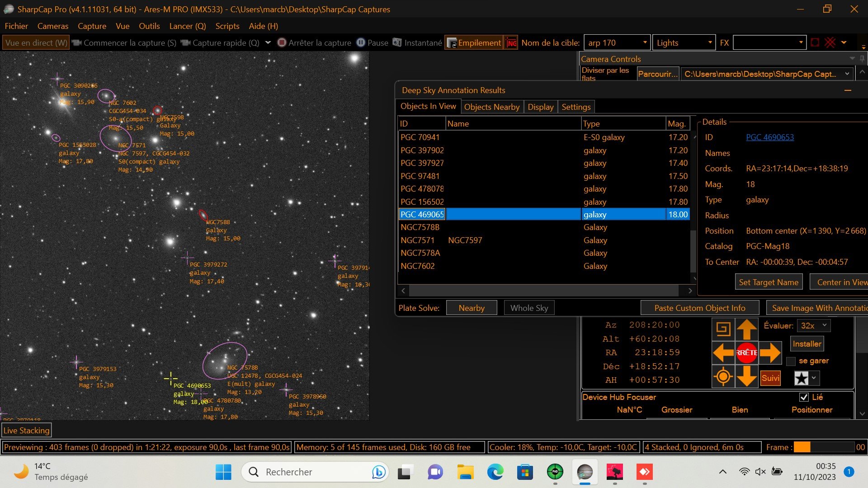Open the PHD2 guiding app in the taskbar

(555, 472)
